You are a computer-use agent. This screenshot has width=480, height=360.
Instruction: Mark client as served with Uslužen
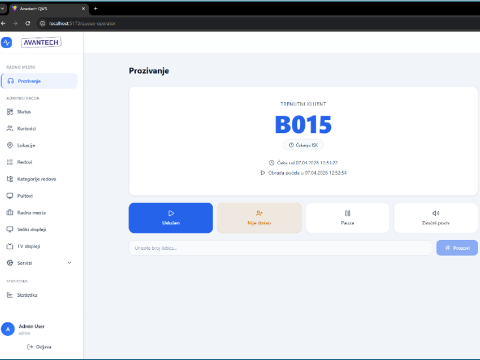[x=171, y=218]
